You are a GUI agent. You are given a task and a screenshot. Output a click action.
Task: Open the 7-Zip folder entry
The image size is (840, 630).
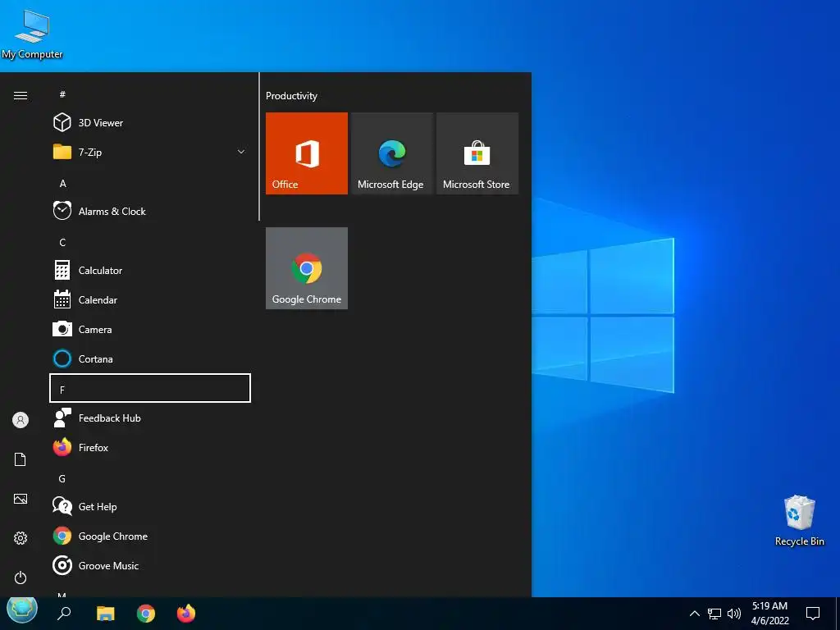pyautogui.click(x=150, y=152)
